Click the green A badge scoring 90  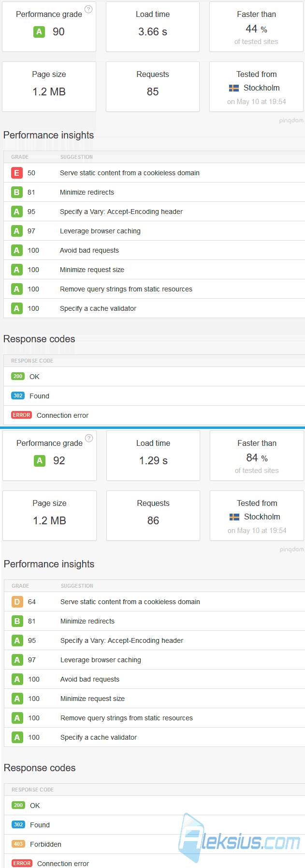coord(39,32)
